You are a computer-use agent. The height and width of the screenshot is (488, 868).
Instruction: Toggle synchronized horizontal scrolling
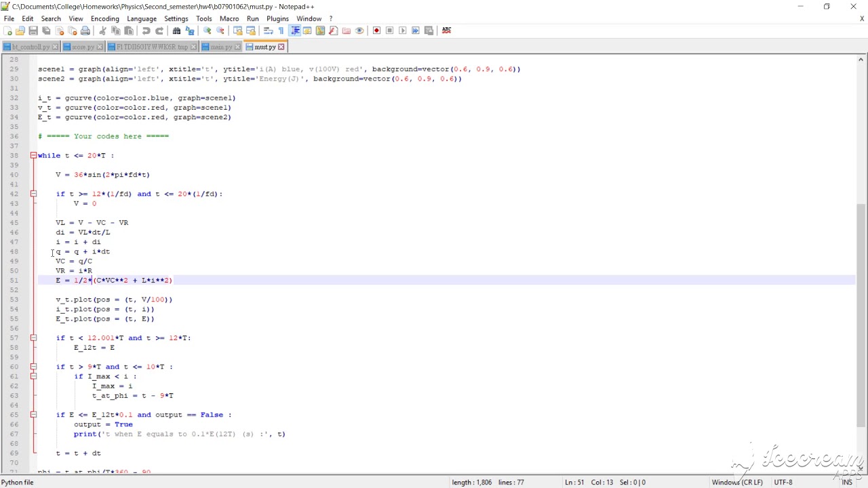click(x=251, y=30)
